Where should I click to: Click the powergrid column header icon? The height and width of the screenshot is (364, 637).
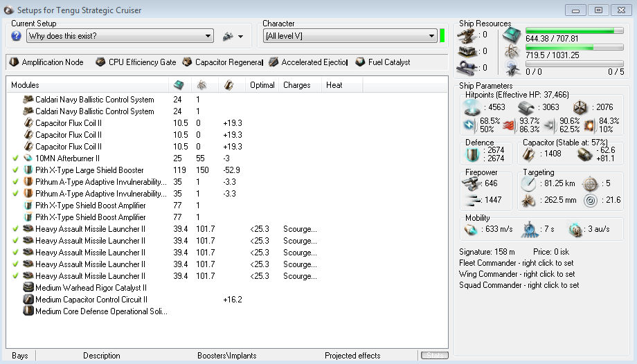202,85
